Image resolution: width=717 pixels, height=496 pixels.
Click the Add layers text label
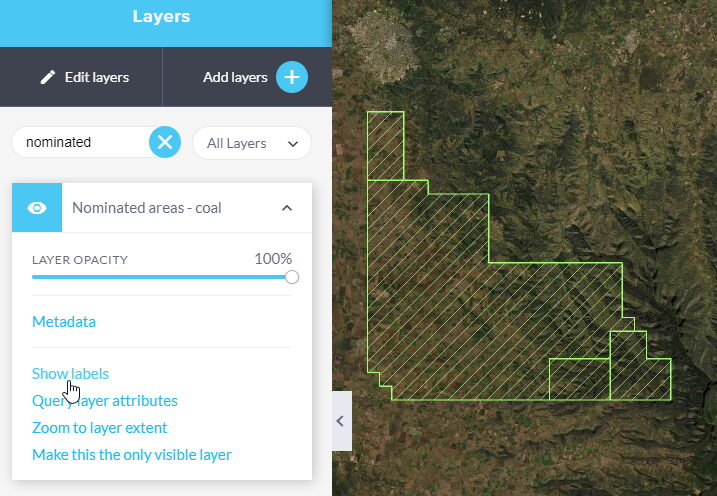(235, 77)
